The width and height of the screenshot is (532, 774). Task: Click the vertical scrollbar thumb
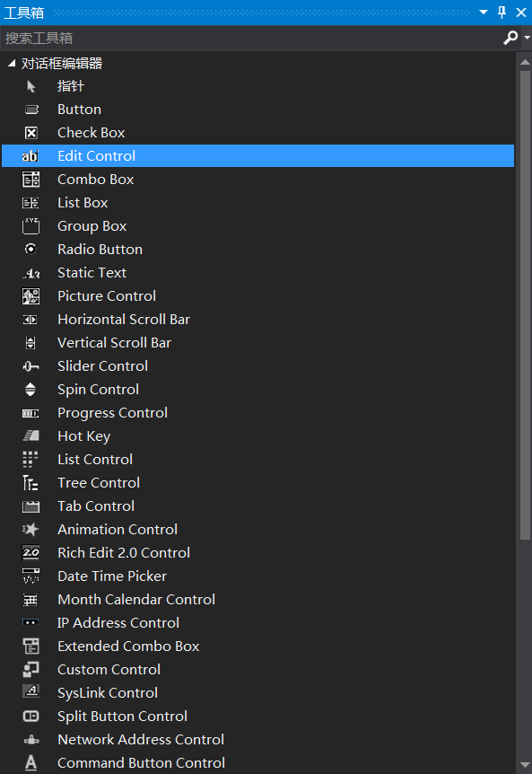point(525,305)
